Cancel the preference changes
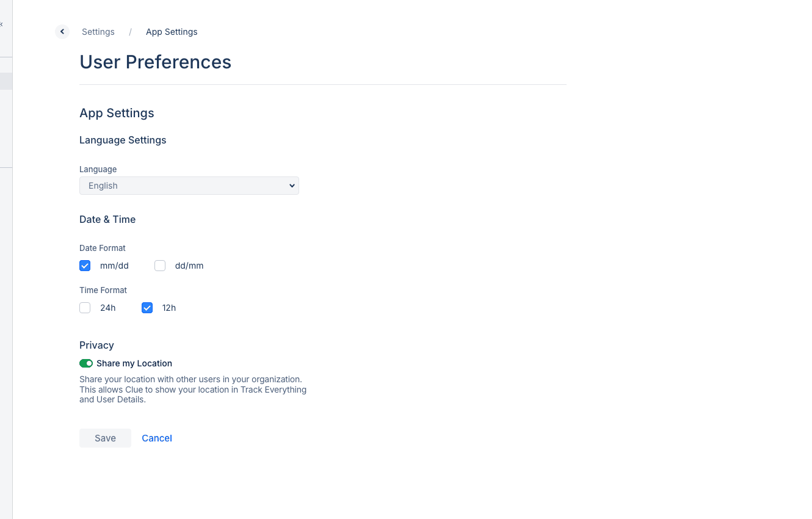The width and height of the screenshot is (812, 519). pyautogui.click(x=157, y=438)
